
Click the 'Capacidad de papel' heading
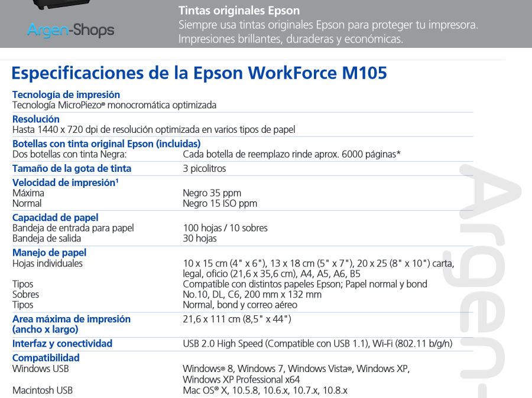[x=56, y=218]
